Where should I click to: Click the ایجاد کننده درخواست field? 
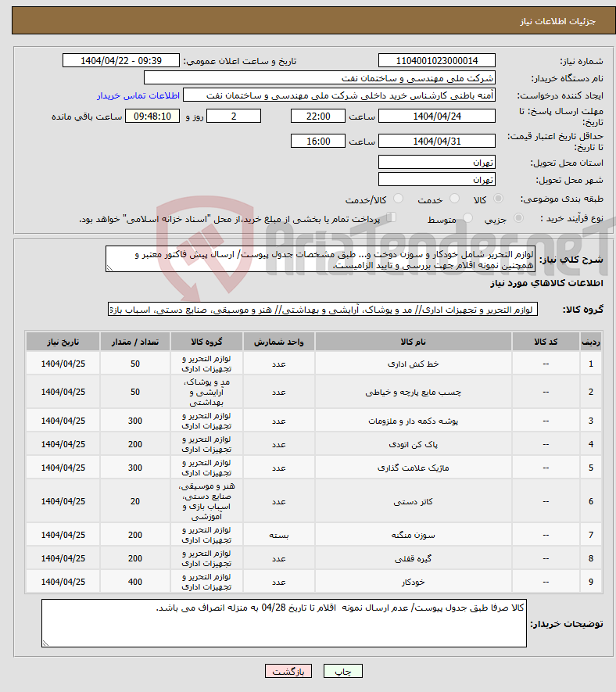tap(339, 95)
